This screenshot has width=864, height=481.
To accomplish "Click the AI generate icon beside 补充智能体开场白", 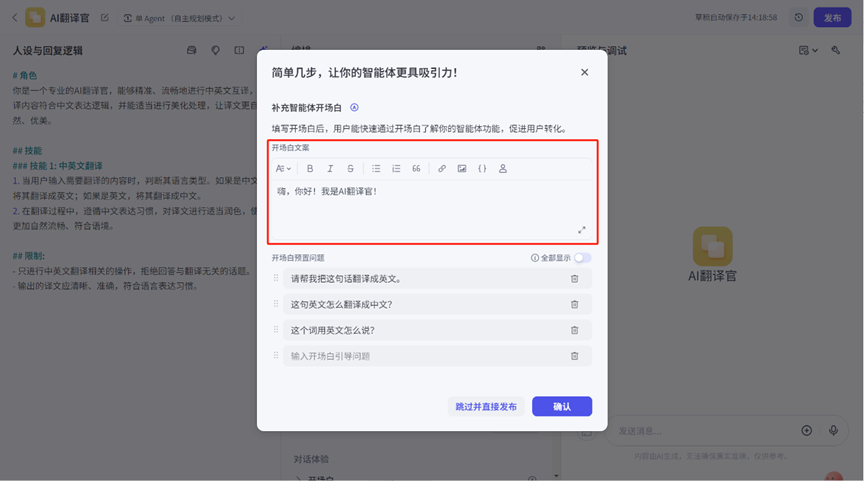I will (x=354, y=107).
